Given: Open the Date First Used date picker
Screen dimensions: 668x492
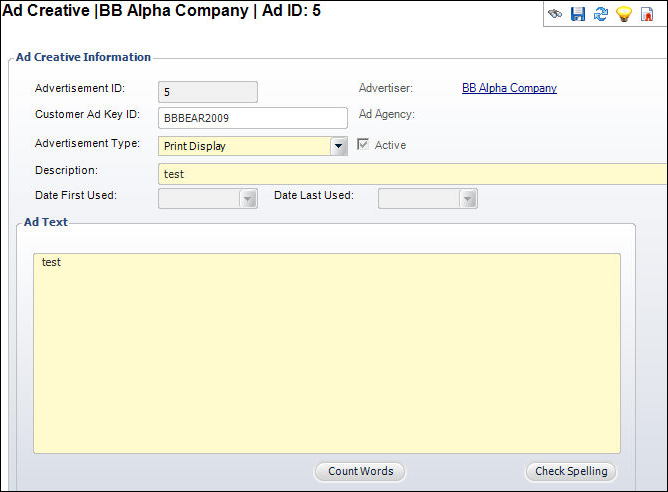Looking at the screenshot, I should [248, 199].
